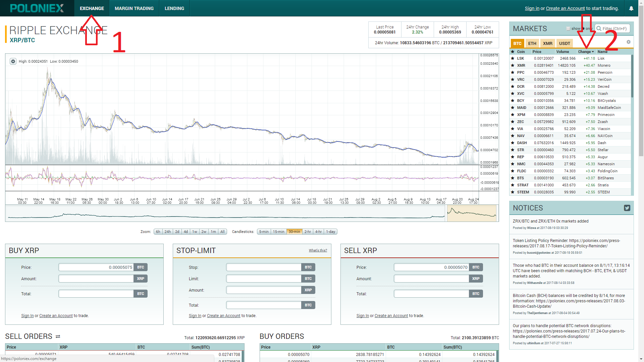Favorite the STEEM star
This screenshot has width=644, height=362.
513,192
